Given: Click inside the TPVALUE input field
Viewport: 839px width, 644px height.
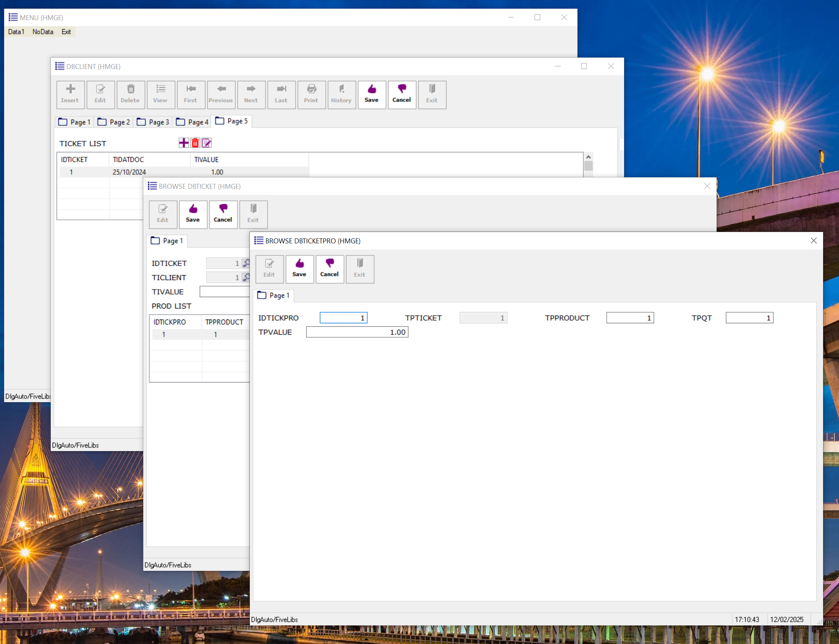Looking at the screenshot, I should coord(357,332).
